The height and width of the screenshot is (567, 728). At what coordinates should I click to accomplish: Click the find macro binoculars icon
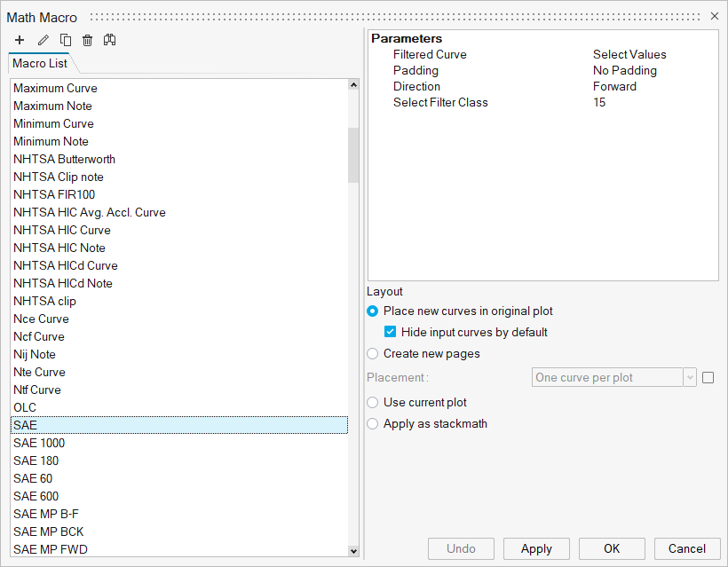[109, 40]
